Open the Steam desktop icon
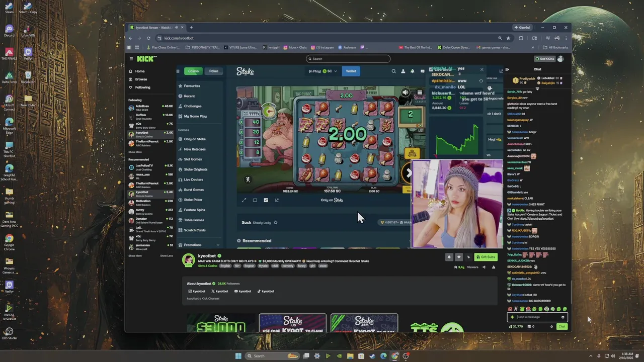 pos(9,8)
